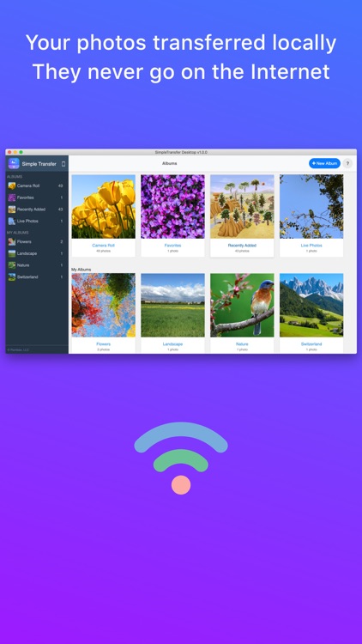Click the Flowers count 2 in the sidebar

(x=62, y=241)
